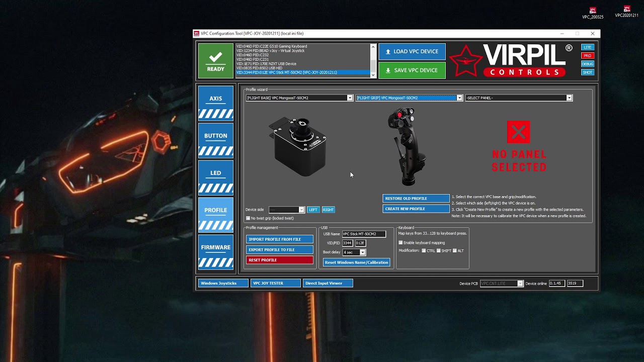This screenshot has width=644, height=362.
Task: Select the G510 Gaming Keyboard device row
Action: [x=303, y=46]
